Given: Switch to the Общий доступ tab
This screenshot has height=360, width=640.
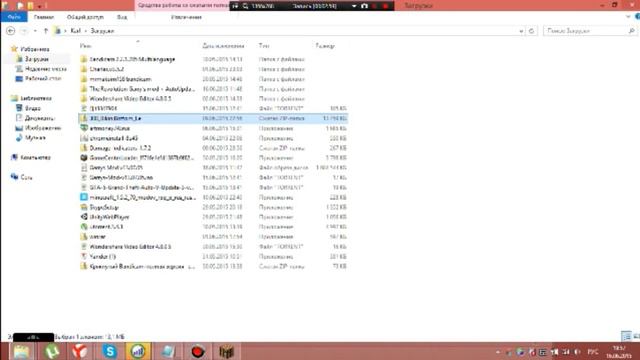Looking at the screenshot, I should (x=85, y=17).
